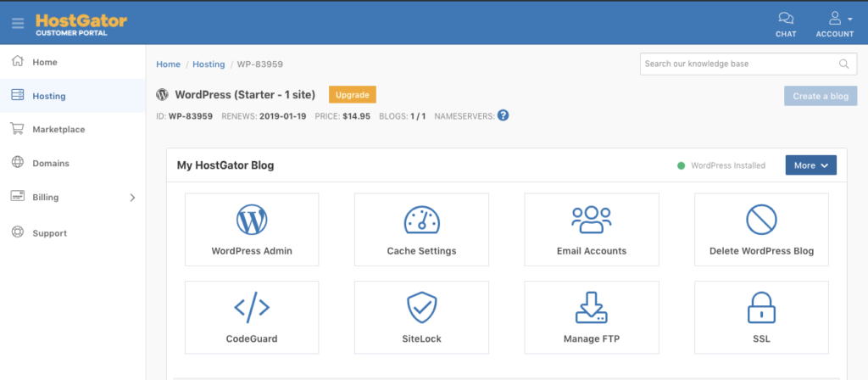Open the Chat speech bubble icon
The width and height of the screenshot is (868, 380).
click(786, 19)
